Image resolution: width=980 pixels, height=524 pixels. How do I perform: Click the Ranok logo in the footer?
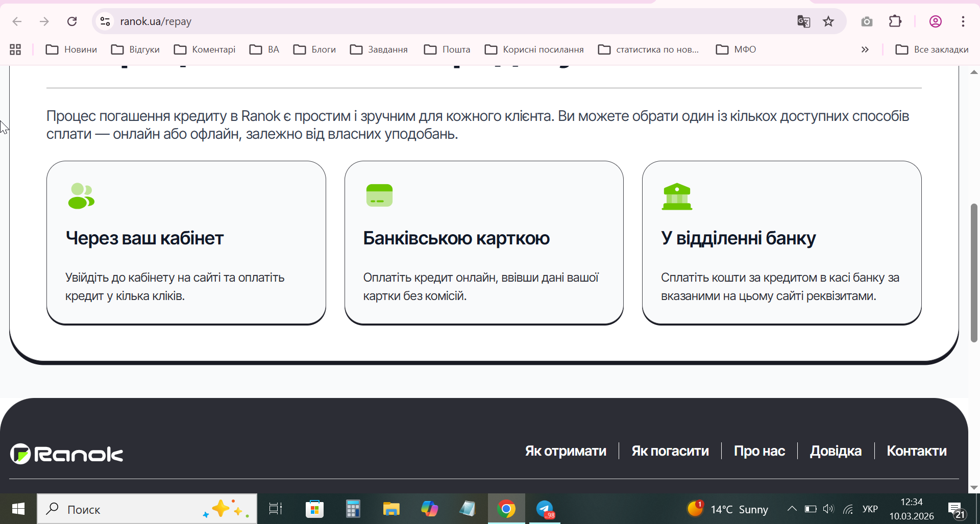point(67,454)
